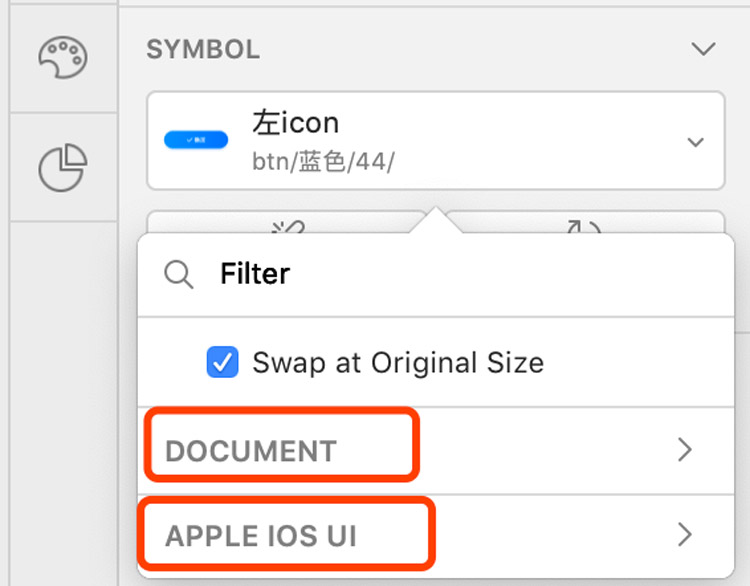Click the Swap at Original Size label
The image size is (750, 586).
[x=398, y=362]
